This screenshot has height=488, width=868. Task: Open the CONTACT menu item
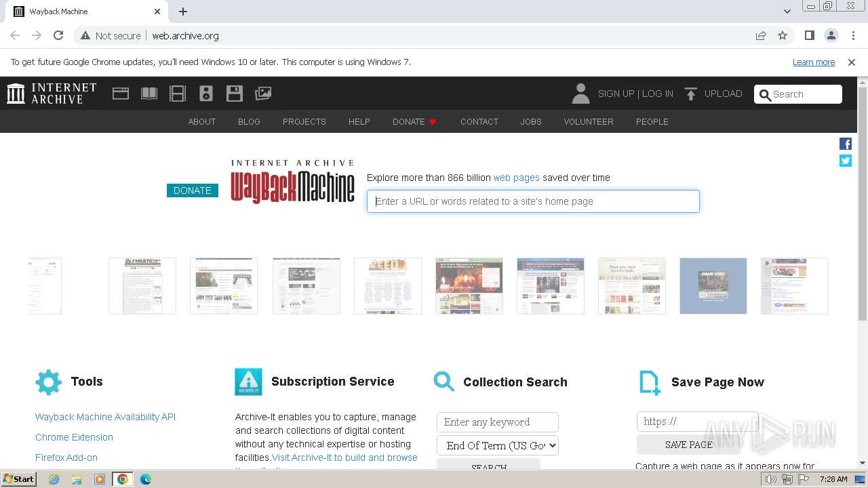(479, 122)
